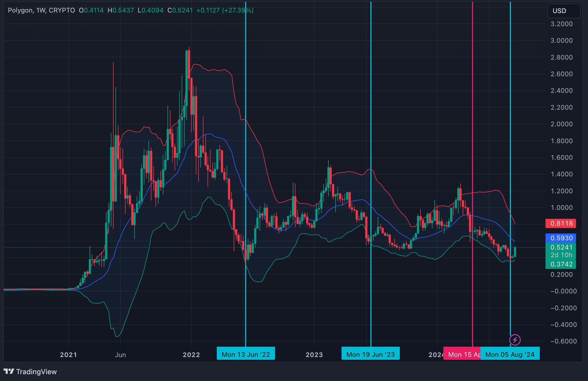This screenshot has width=588, height=381.
Task: Click the blue 0.5930 basis price label
Action: (561, 238)
